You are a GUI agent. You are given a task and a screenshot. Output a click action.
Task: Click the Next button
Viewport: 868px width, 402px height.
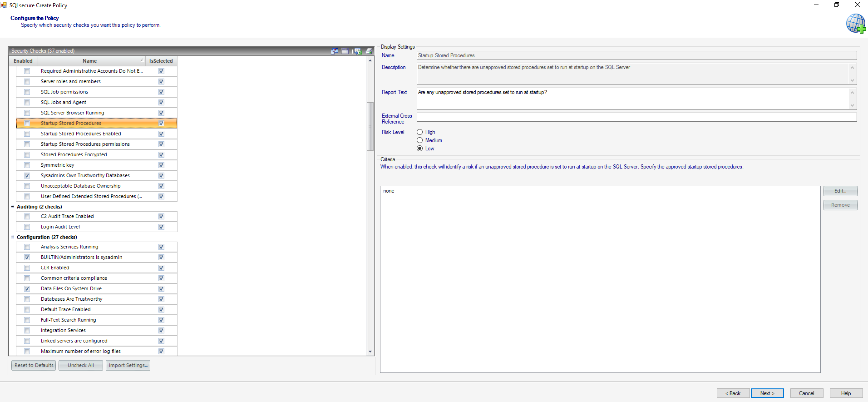(x=767, y=393)
